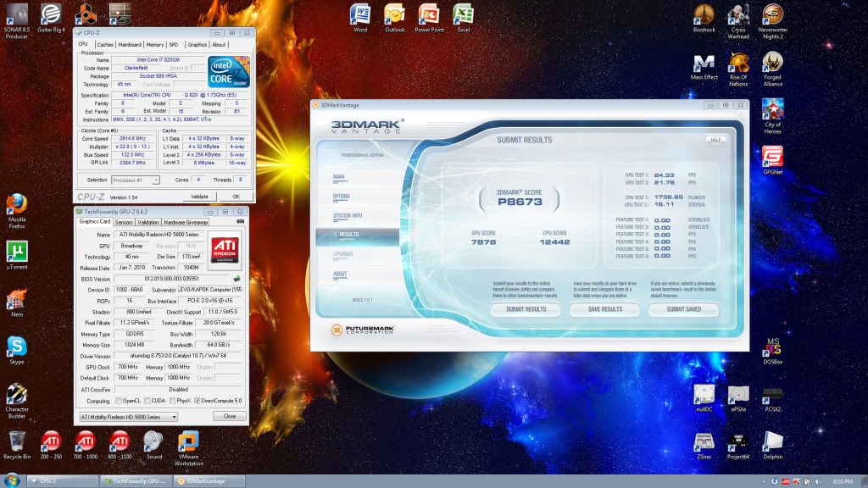
Task: Open the GPU-Z graphics card selection dropdown
Action: click(129, 417)
